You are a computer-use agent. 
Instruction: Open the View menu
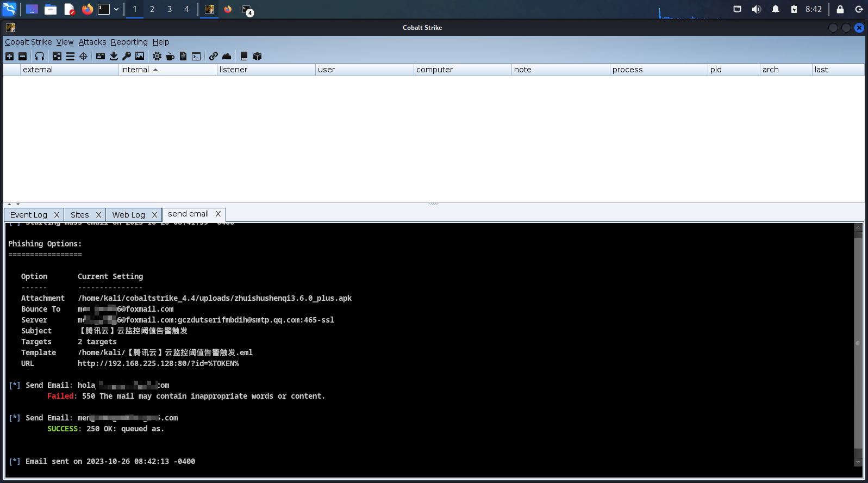point(65,42)
